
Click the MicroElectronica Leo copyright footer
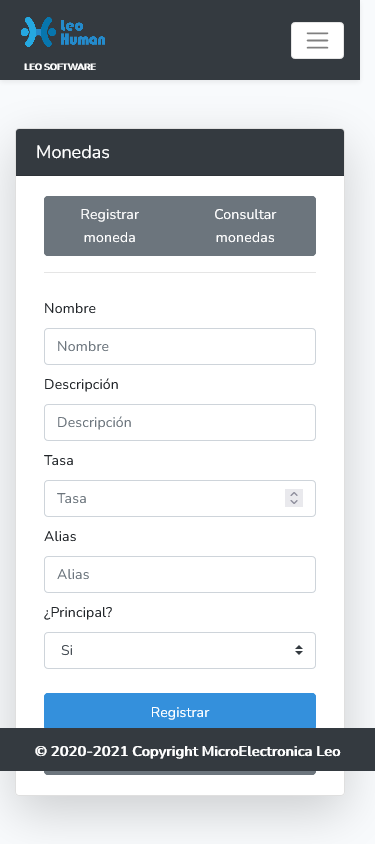(187, 751)
